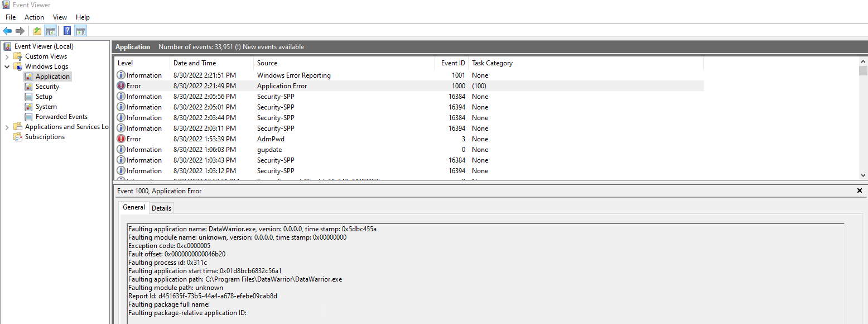Image resolution: width=868 pixels, height=324 pixels.
Task: Sort events by Event ID column header
Action: pos(452,63)
